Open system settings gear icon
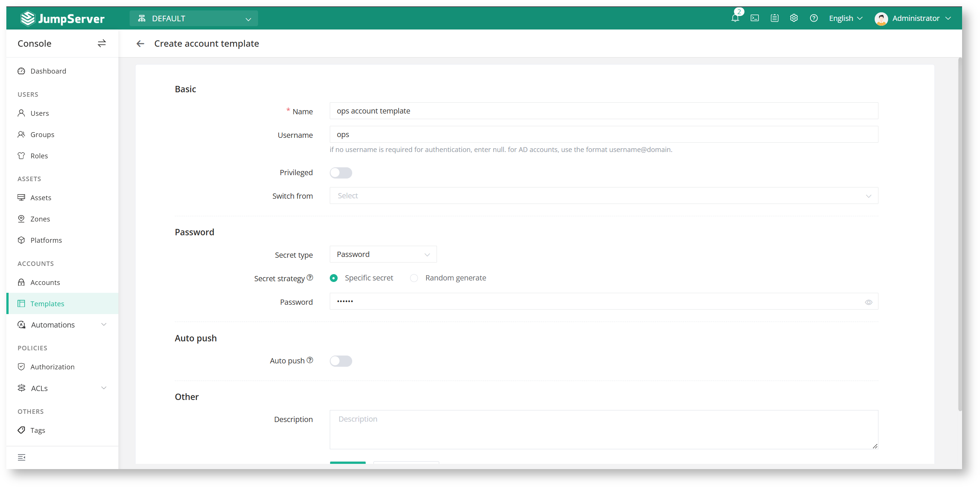980x487 pixels. click(794, 18)
